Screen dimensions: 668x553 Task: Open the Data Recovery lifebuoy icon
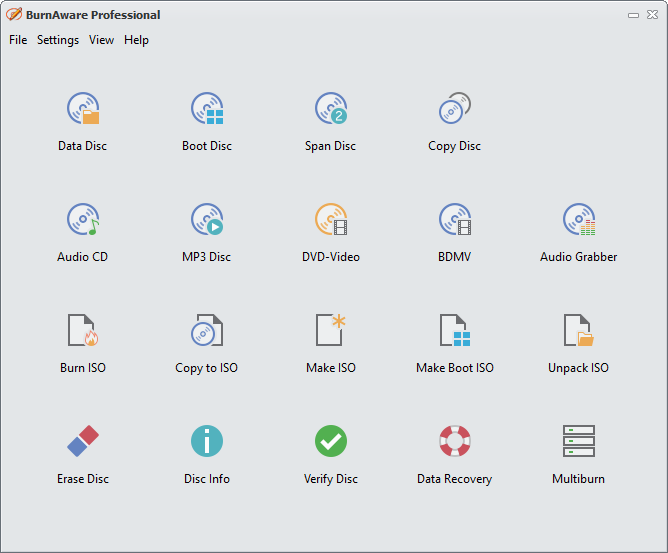coord(455,441)
